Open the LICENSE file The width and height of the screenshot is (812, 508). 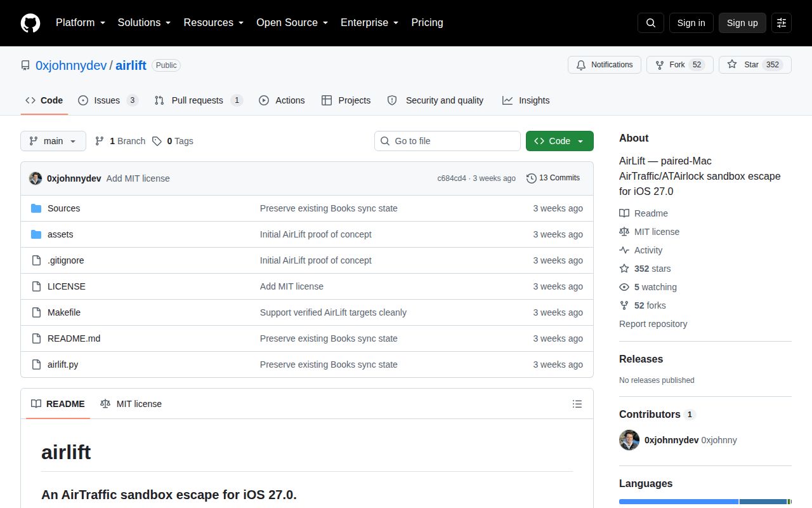tap(67, 286)
